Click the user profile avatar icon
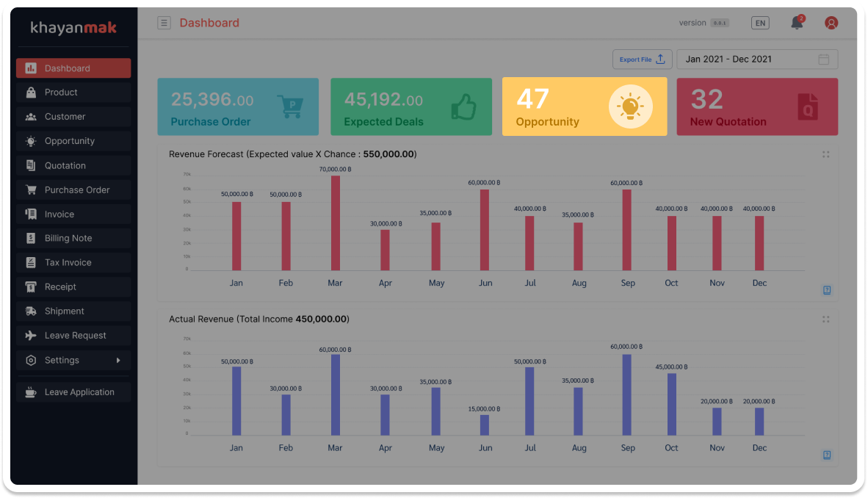The width and height of the screenshot is (868, 498). [x=831, y=23]
